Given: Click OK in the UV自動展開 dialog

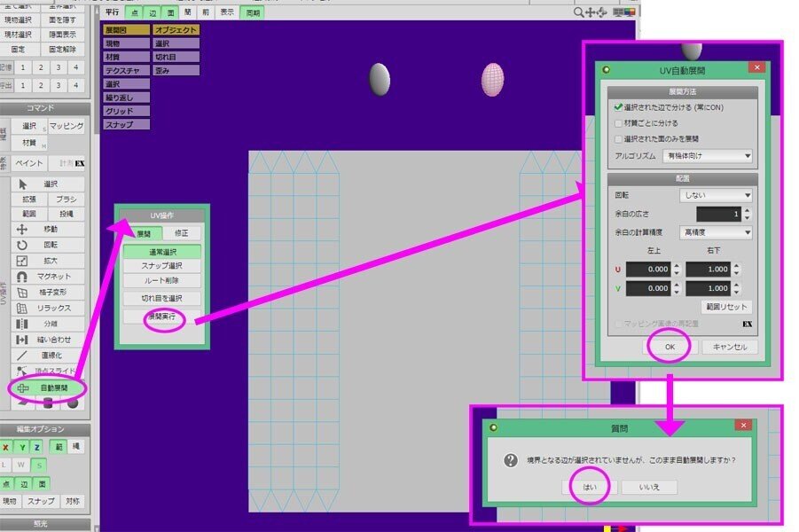Looking at the screenshot, I should (670, 347).
